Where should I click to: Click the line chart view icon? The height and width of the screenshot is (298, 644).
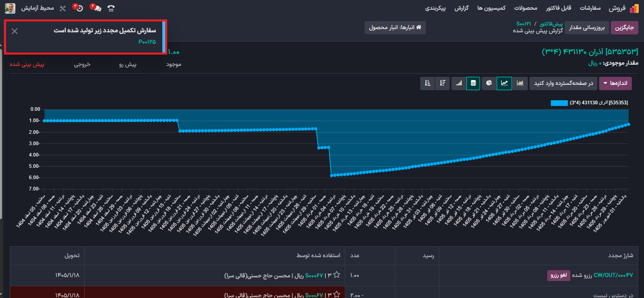coord(504,83)
